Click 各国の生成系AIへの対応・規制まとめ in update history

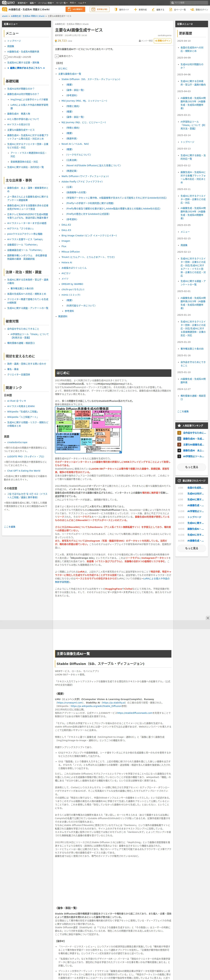tap(192, 49)
